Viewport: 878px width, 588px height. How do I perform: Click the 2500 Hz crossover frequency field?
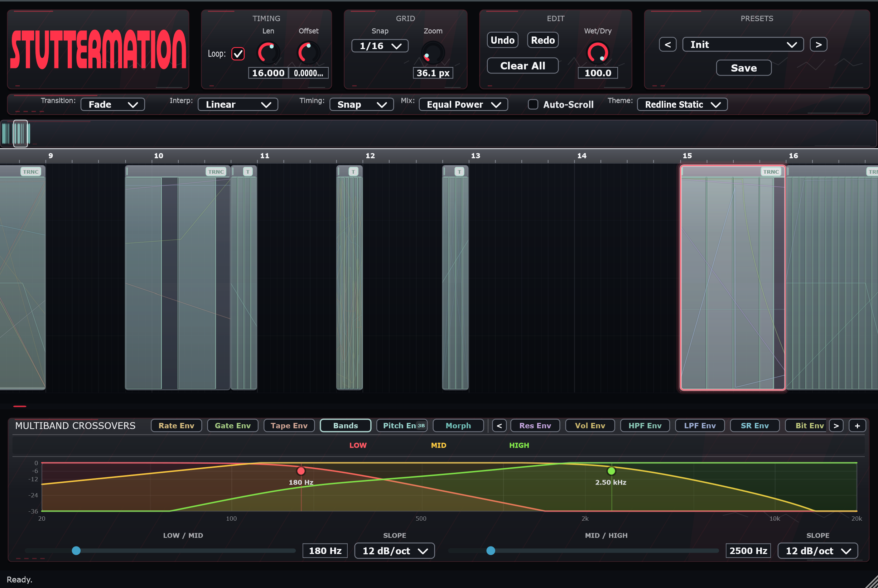pyautogui.click(x=748, y=550)
